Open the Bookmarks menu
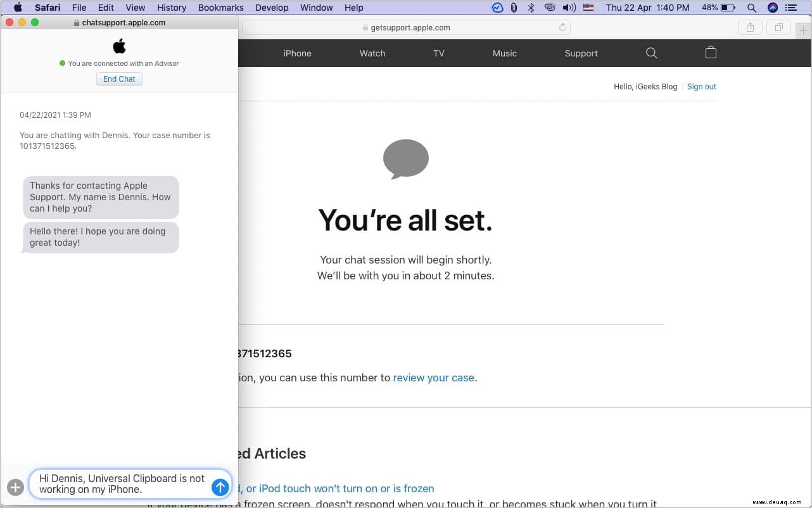 221,8
